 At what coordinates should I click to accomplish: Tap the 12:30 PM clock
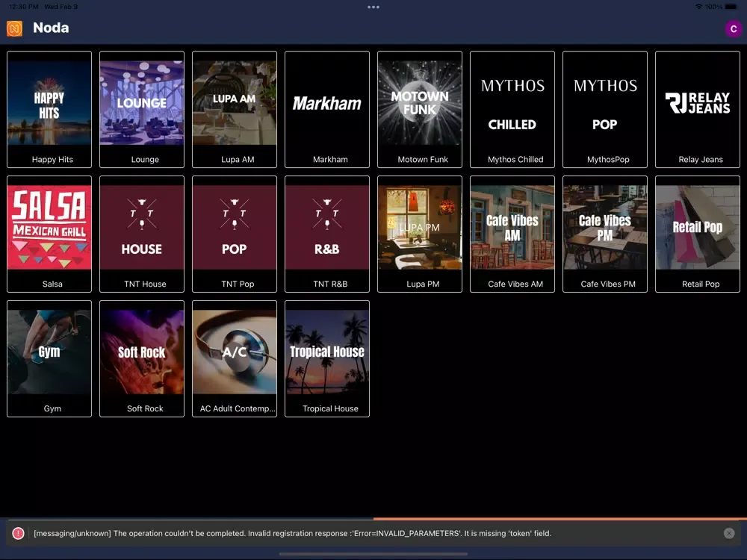click(24, 7)
